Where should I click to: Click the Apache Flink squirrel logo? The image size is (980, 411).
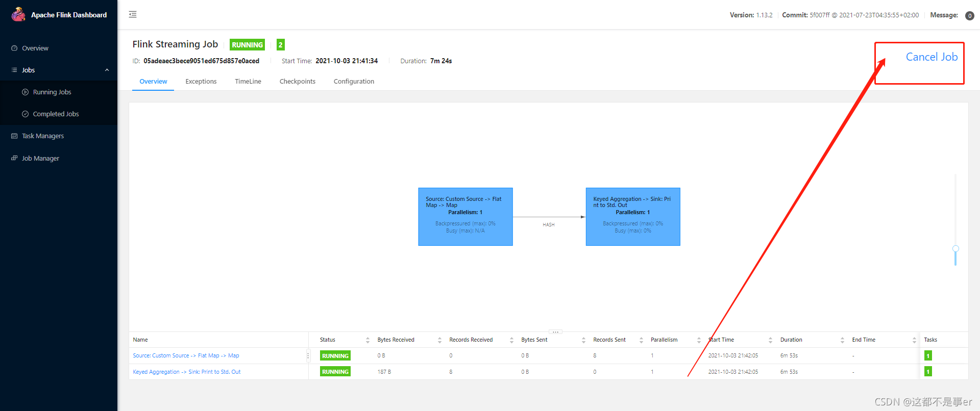[x=18, y=14]
